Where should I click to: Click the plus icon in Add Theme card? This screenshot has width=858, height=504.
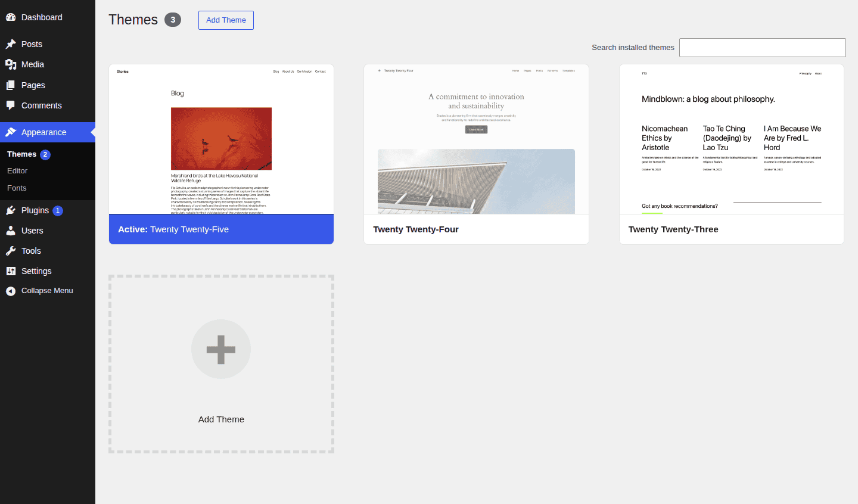(221, 349)
